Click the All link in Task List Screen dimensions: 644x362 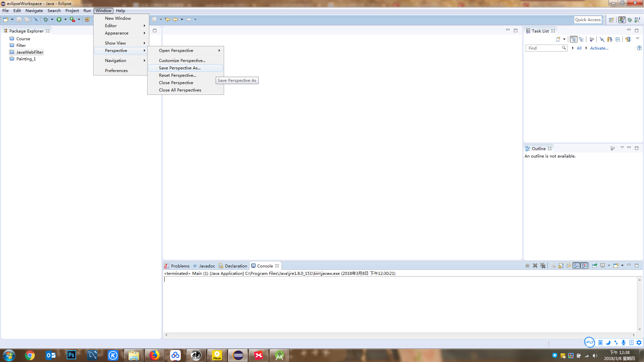(x=579, y=48)
